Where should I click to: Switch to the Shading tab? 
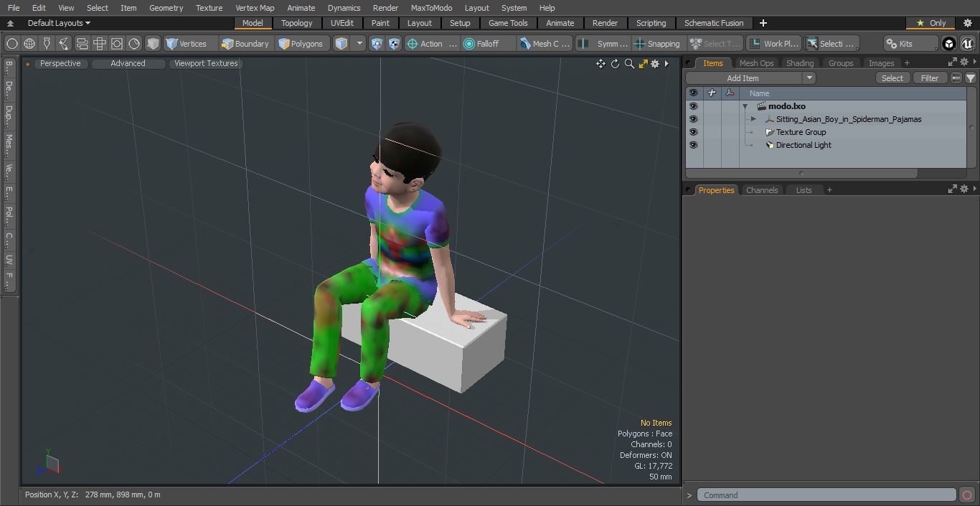click(x=800, y=63)
